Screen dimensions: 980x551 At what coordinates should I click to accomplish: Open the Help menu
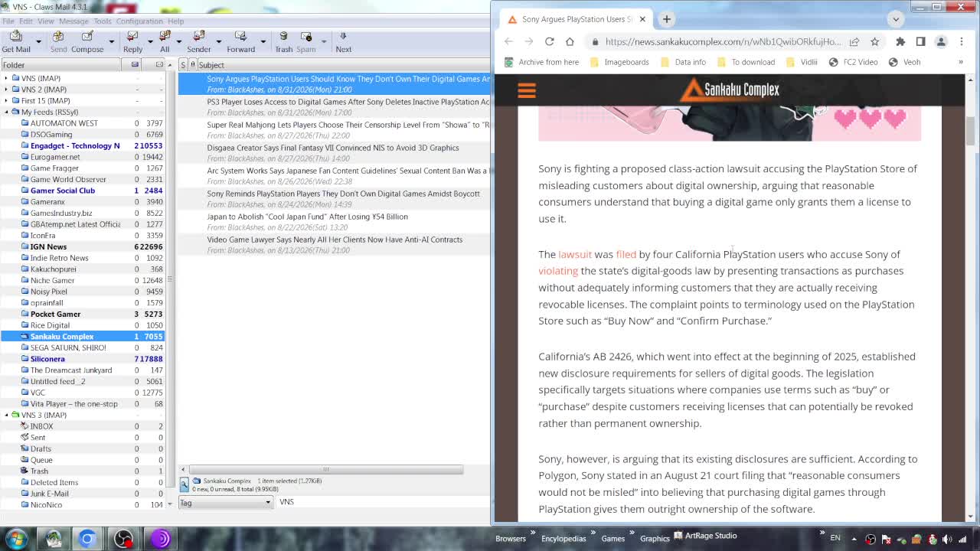pos(175,21)
